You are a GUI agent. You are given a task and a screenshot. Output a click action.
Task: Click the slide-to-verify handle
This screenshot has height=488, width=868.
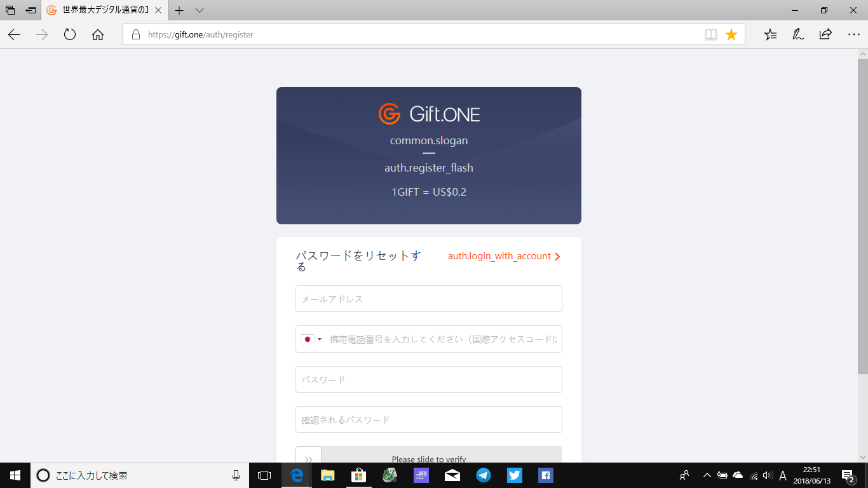coord(308,455)
